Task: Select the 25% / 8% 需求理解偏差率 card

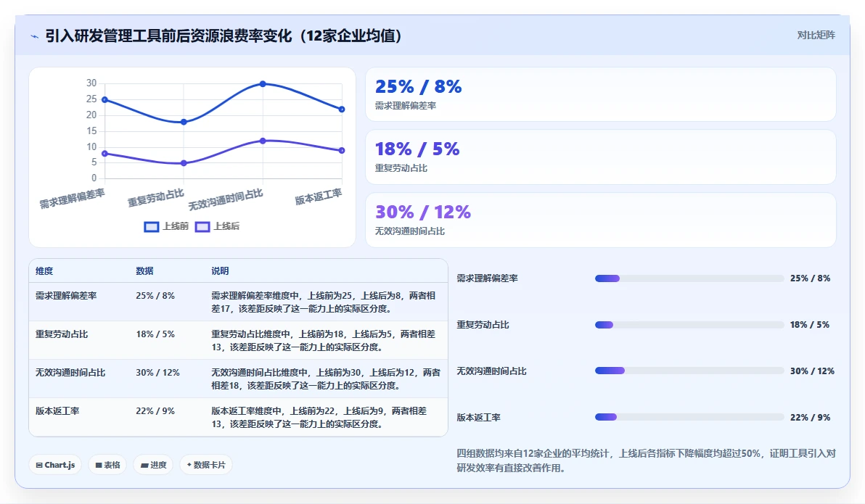Action: click(601, 94)
